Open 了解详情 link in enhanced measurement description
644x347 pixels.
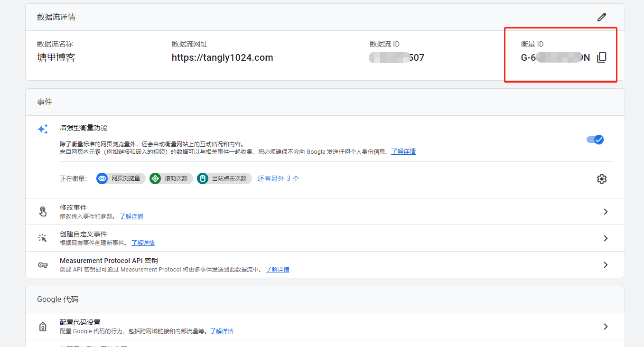pyautogui.click(x=403, y=152)
